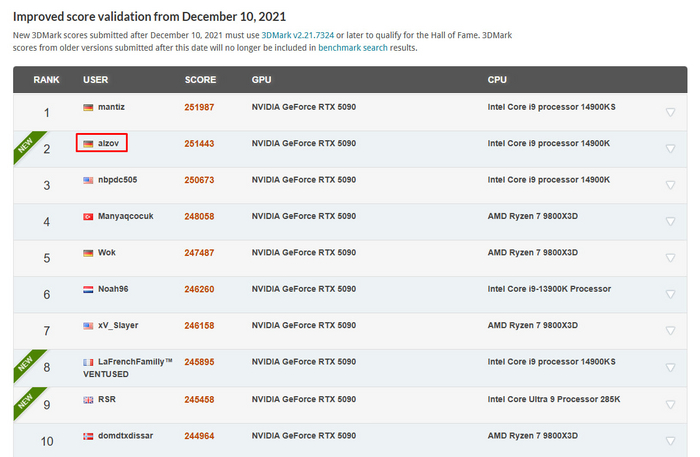The image size is (700, 457).
Task: Open user RSR profile
Action: pos(107,399)
